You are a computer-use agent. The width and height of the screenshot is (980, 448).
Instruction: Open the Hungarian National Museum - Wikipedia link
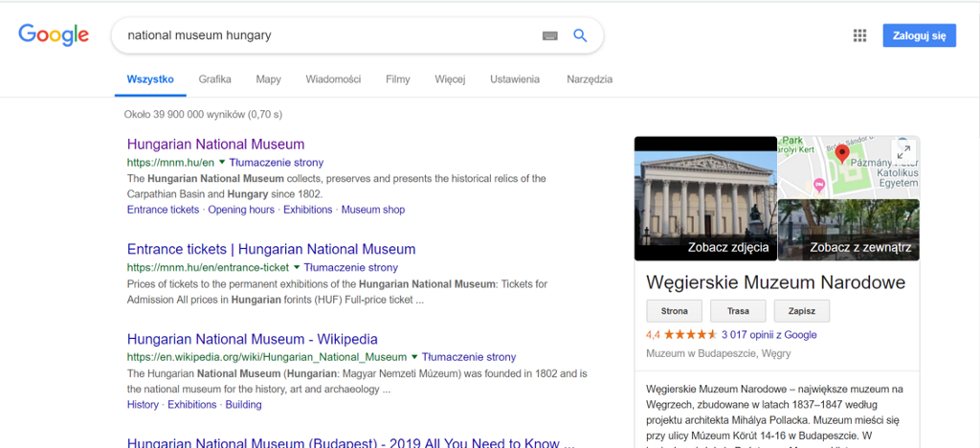click(253, 339)
